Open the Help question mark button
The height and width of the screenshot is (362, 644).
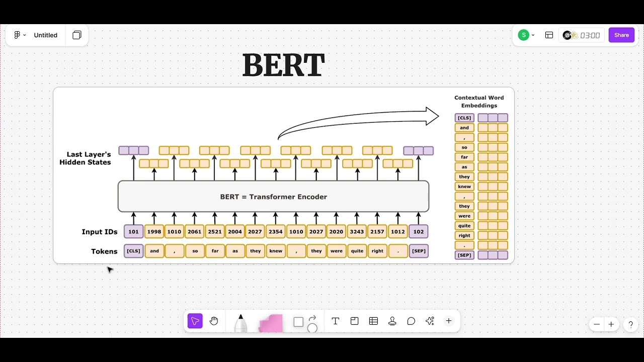pos(630,325)
